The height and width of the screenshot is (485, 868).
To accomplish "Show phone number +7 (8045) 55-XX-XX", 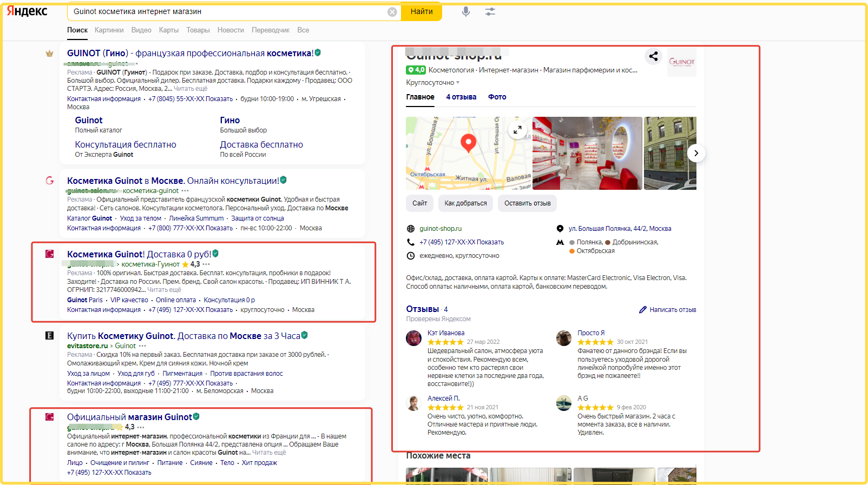I will [190, 99].
